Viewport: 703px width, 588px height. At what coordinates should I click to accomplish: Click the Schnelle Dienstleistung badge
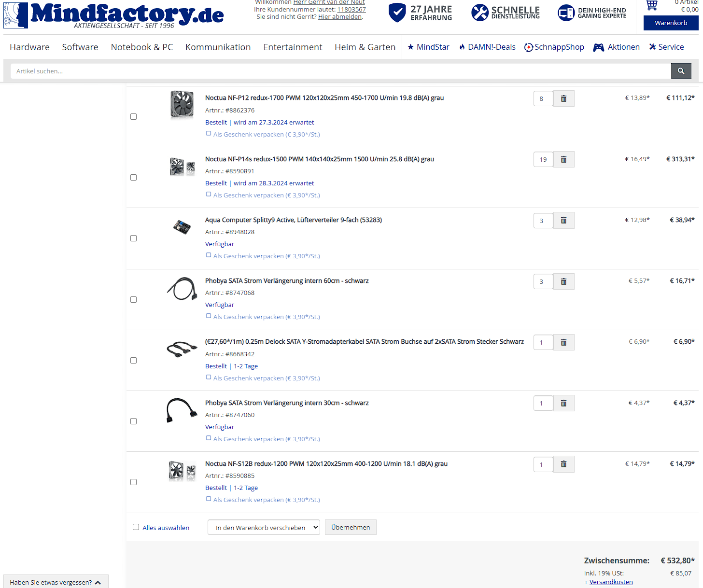click(x=506, y=13)
